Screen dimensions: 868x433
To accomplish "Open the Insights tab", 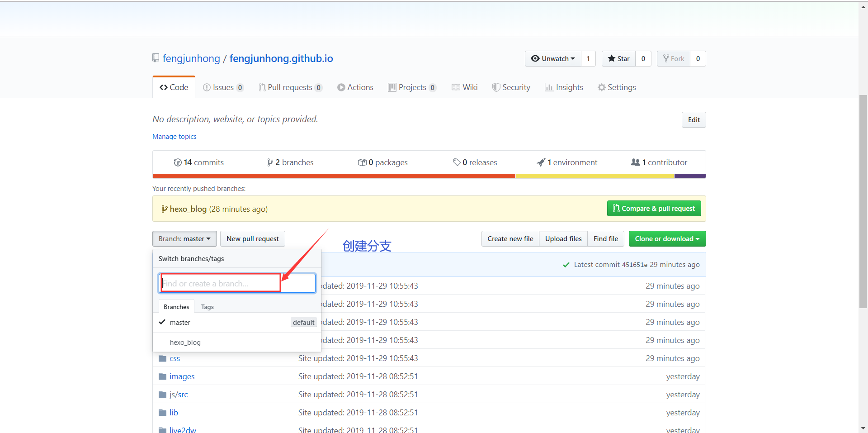I will tap(564, 87).
